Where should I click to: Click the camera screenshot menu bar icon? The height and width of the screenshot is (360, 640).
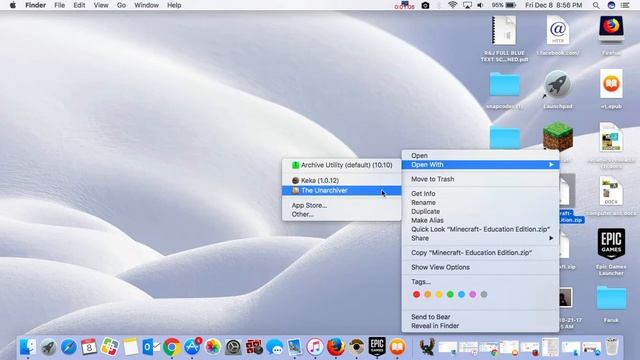425,5
